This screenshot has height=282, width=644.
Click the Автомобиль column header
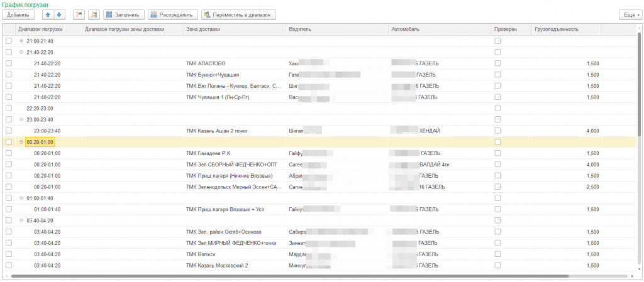440,30
